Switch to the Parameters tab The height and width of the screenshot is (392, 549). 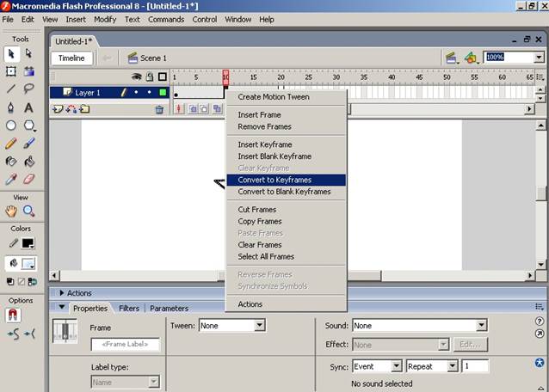(x=170, y=308)
